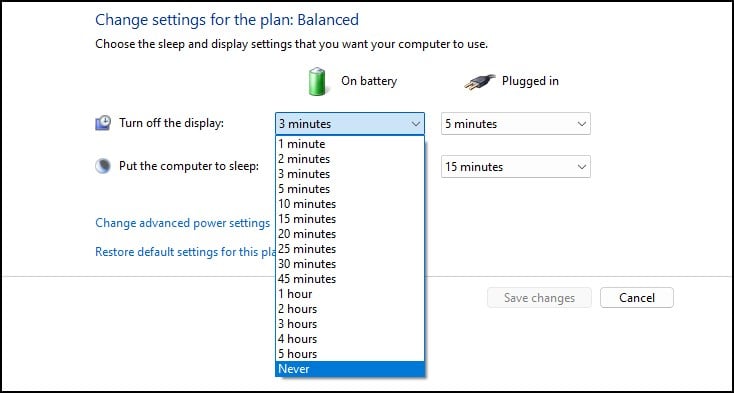Choose 1 minute option
Image resolution: width=734 pixels, height=393 pixels.
click(350, 144)
